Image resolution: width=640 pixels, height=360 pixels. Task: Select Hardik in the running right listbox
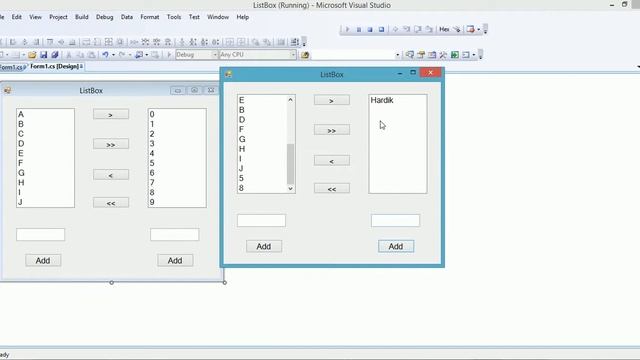pyautogui.click(x=382, y=100)
